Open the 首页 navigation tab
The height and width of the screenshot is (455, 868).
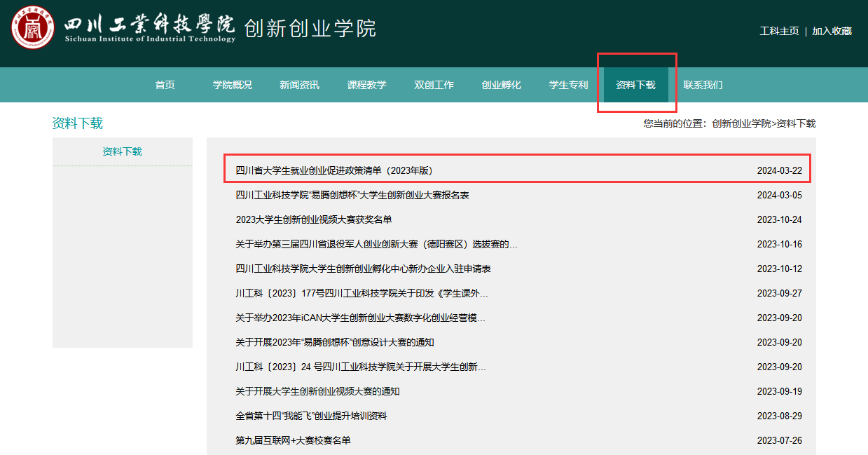pyautogui.click(x=165, y=85)
